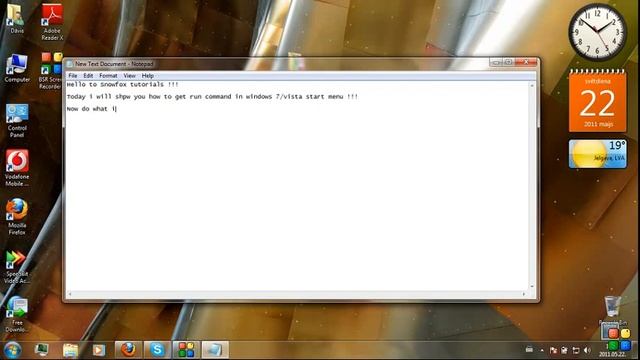The width and height of the screenshot is (640, 360).
Task: Click Notepad vertical scrollbar down arrow
Action: (531, 286)
